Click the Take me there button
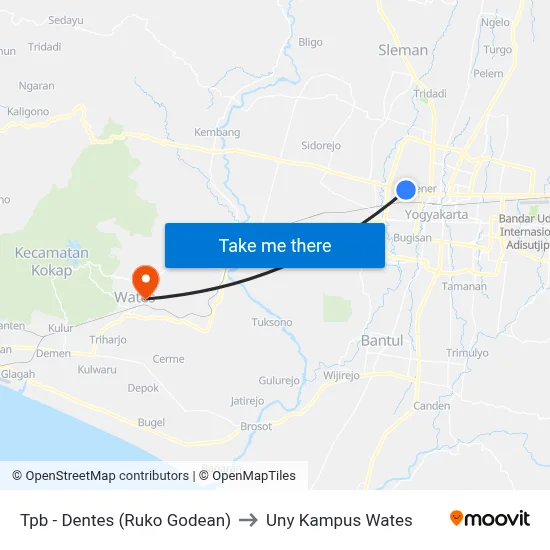This screenshot has width=550, height=550. pos(275,246)
